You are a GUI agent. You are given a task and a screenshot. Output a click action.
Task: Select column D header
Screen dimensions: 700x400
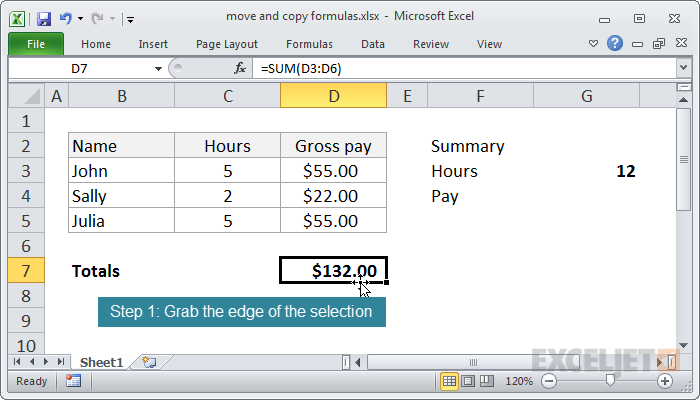333,96
